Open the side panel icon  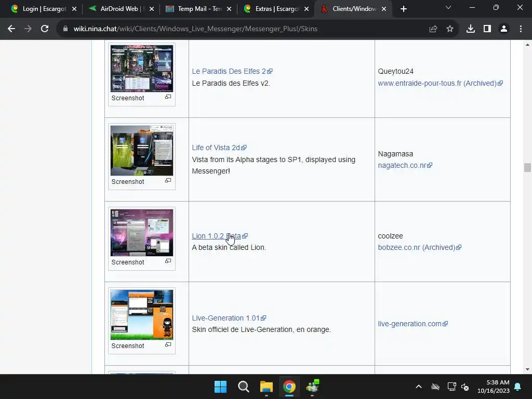pos(487,29)
